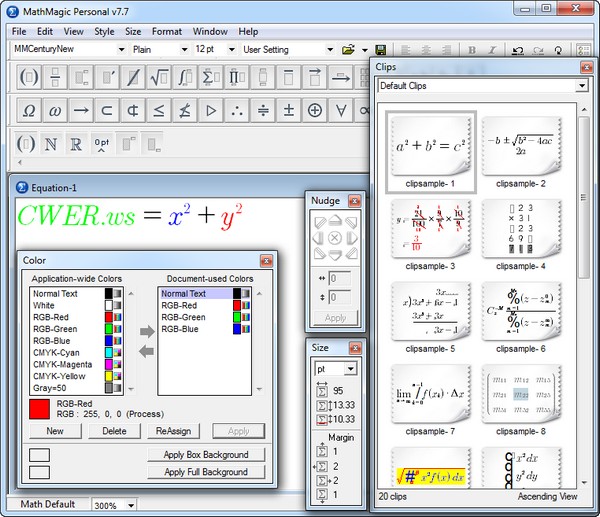600x517 pixels.
Task: Select the square root template icon
Action: pos(158,76)
